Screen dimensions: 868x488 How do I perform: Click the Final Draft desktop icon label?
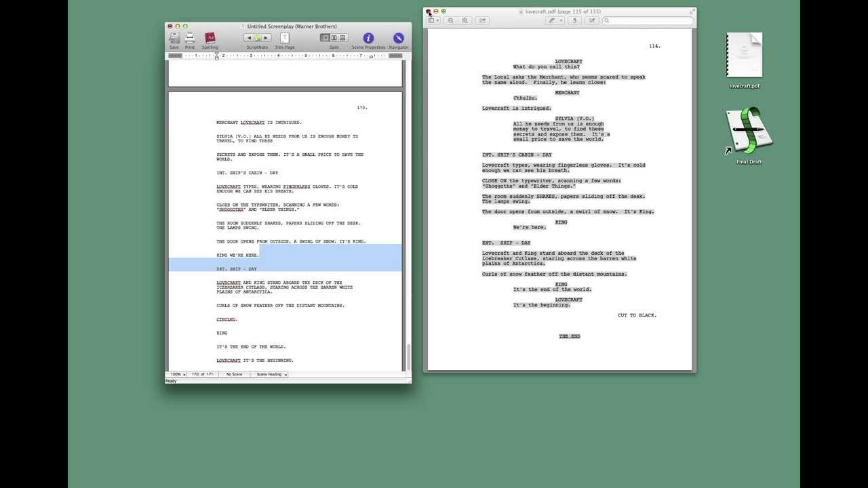click(749, 162)
